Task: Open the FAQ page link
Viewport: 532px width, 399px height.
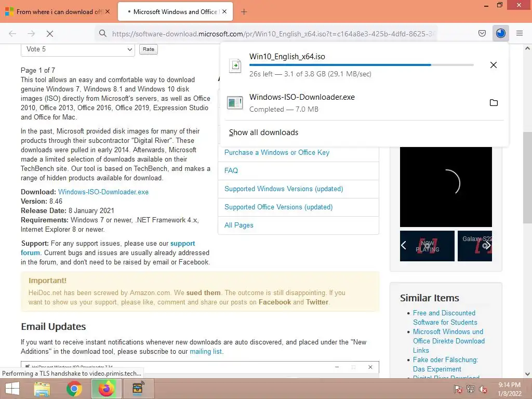Action: tap(231, 170)
